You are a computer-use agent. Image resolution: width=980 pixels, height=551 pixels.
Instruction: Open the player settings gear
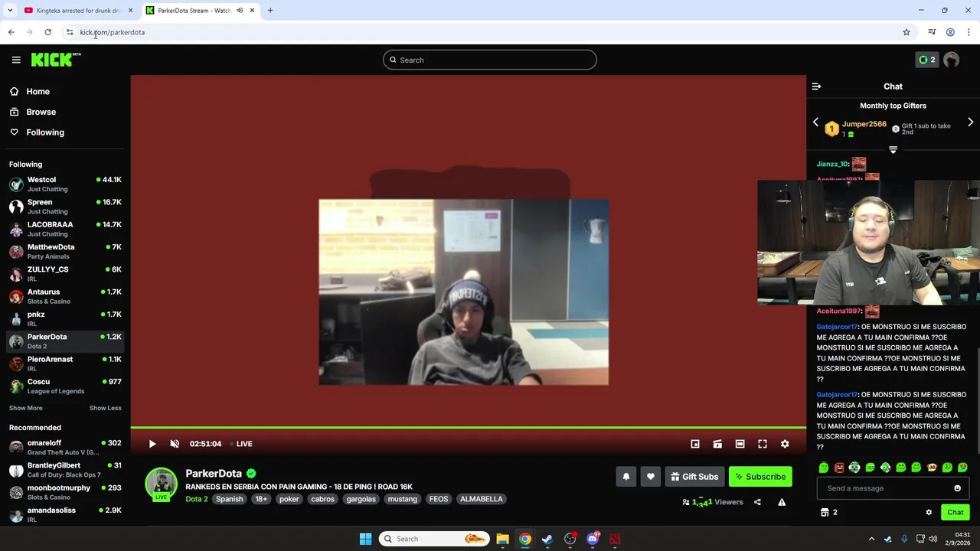point(785,444)
